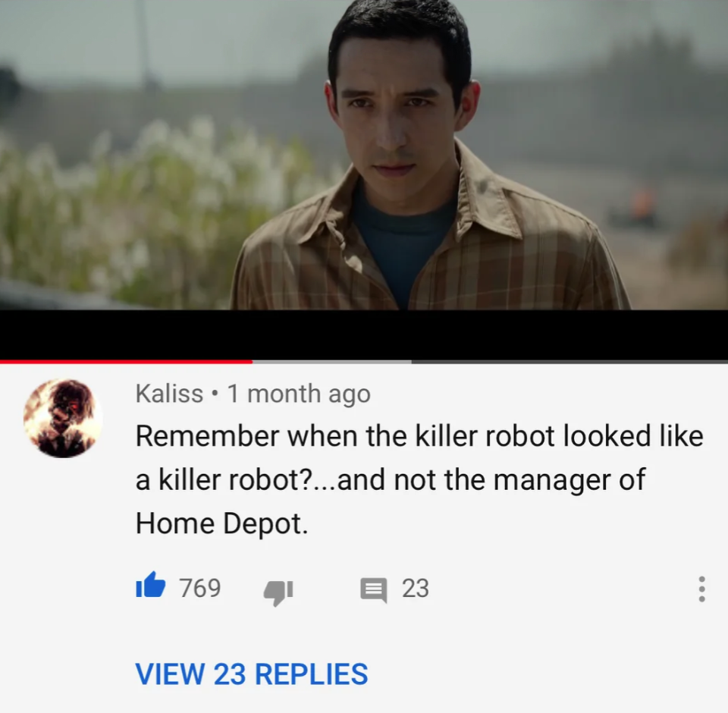Open replies via the speech bubble icon
Image resolution: width=728 pixels, height=713 pixels.
[374, 589]
